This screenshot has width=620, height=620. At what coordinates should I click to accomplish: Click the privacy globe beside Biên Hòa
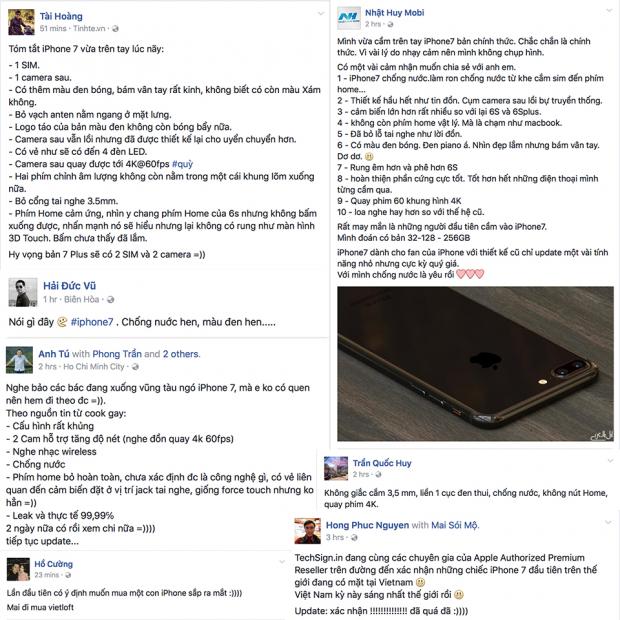pyautogui.click(x=110, y=300)
